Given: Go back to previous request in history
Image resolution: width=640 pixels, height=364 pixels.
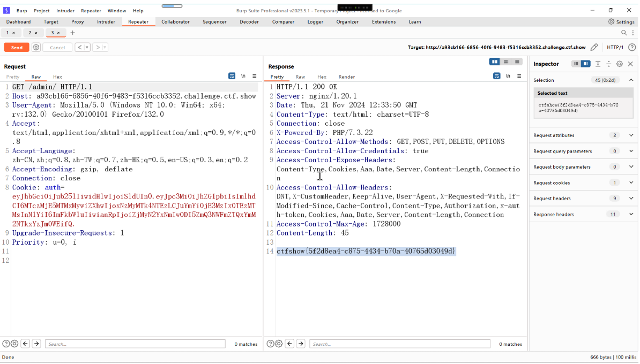Looking at the screenshot, I should point(79,47).
